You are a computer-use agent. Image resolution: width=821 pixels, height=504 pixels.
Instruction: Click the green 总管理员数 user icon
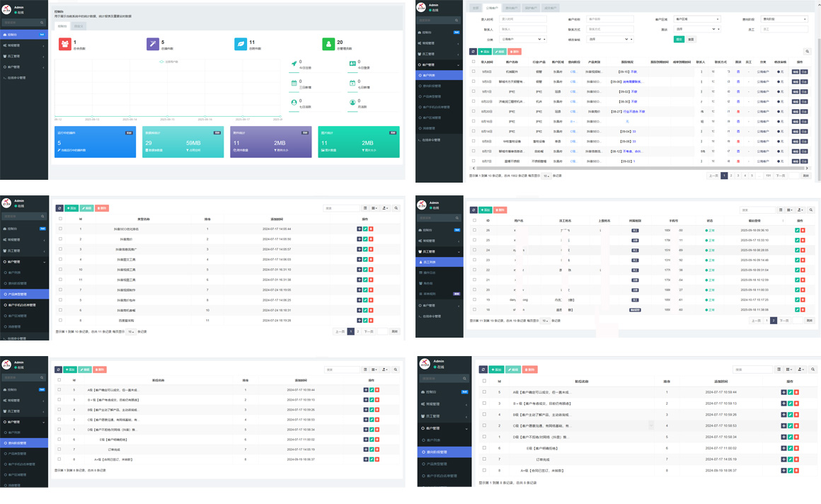coord(328,45)
